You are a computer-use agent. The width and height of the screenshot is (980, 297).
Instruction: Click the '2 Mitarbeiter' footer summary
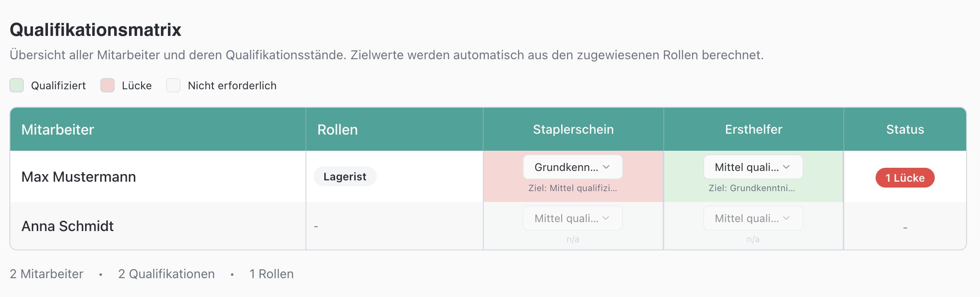coord(47,274)
